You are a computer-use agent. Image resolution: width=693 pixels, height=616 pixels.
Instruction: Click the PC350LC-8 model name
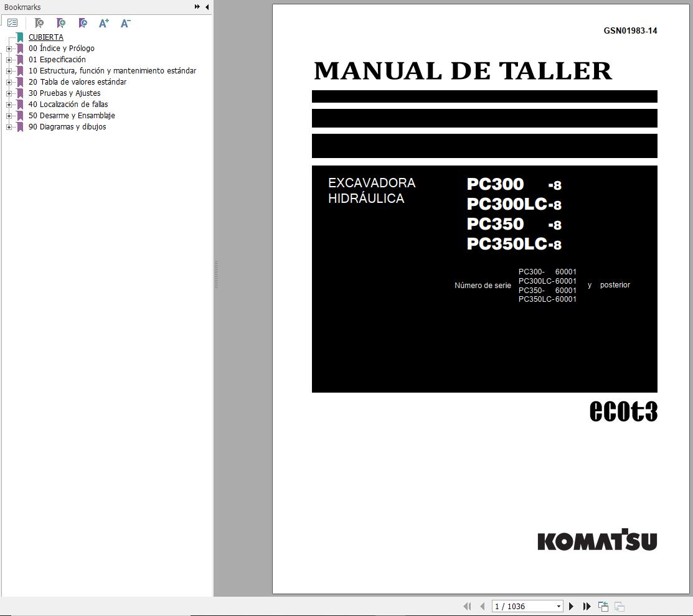[514, 244]
